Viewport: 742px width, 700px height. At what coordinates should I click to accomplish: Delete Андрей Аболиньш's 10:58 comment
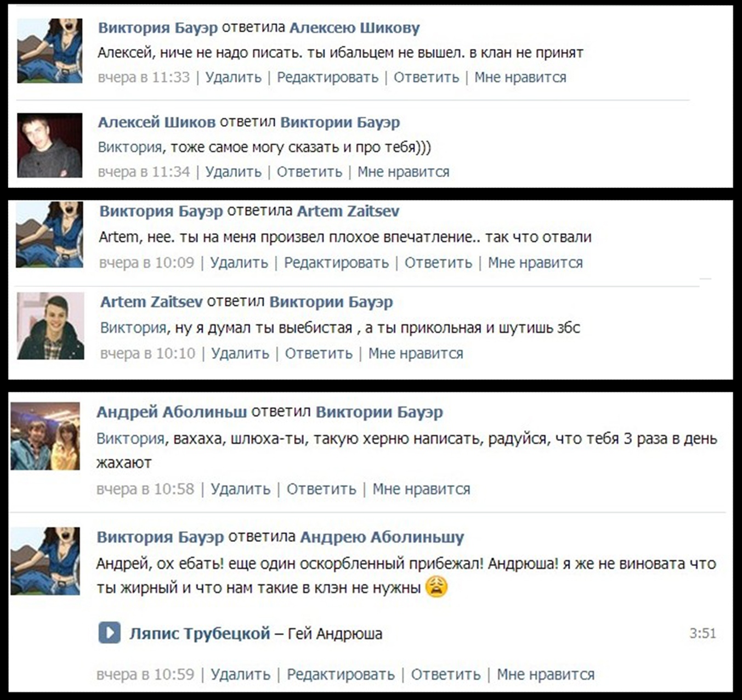[241, 489]
